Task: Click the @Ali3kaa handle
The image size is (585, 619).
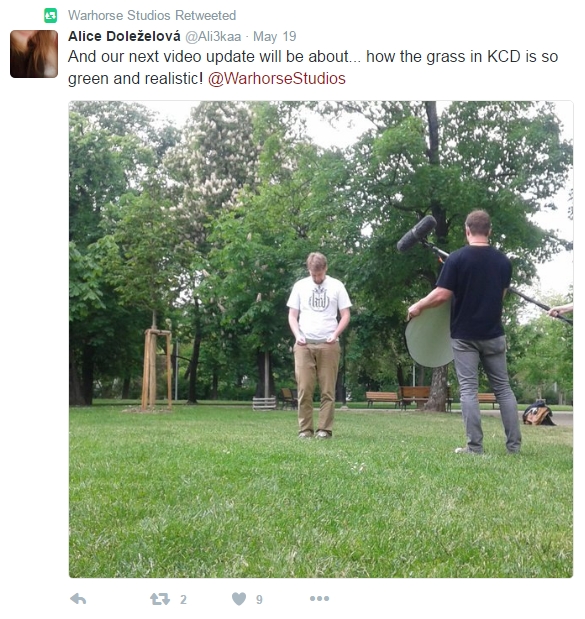Action: [213, 36]
